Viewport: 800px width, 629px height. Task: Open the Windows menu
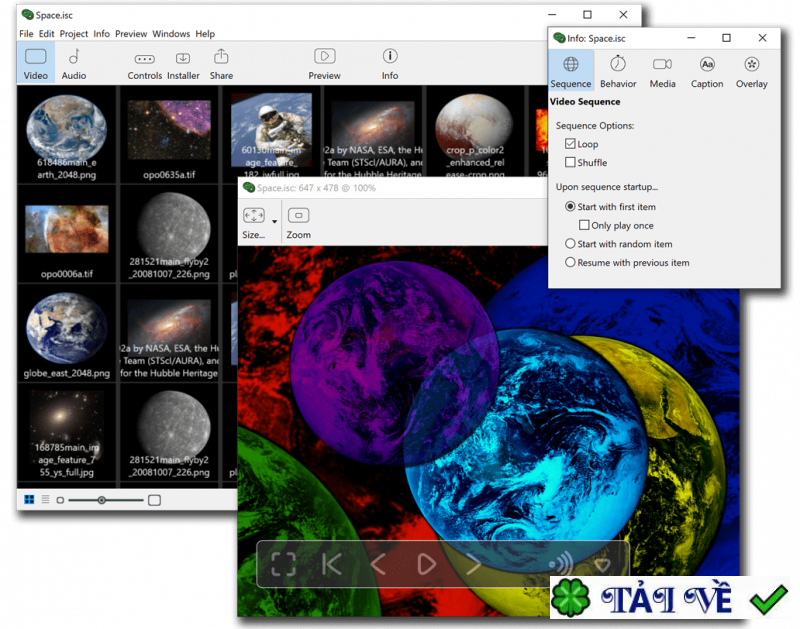171,34
